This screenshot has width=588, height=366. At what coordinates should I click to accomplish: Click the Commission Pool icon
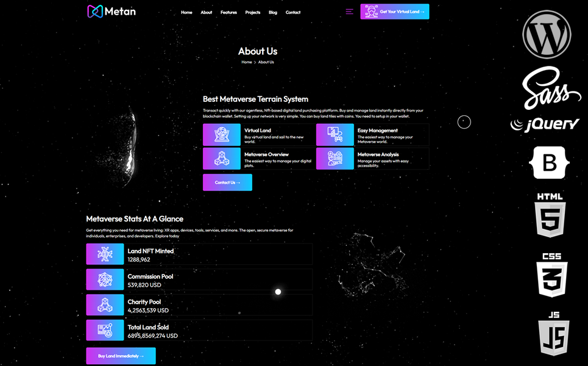[105, 279]
